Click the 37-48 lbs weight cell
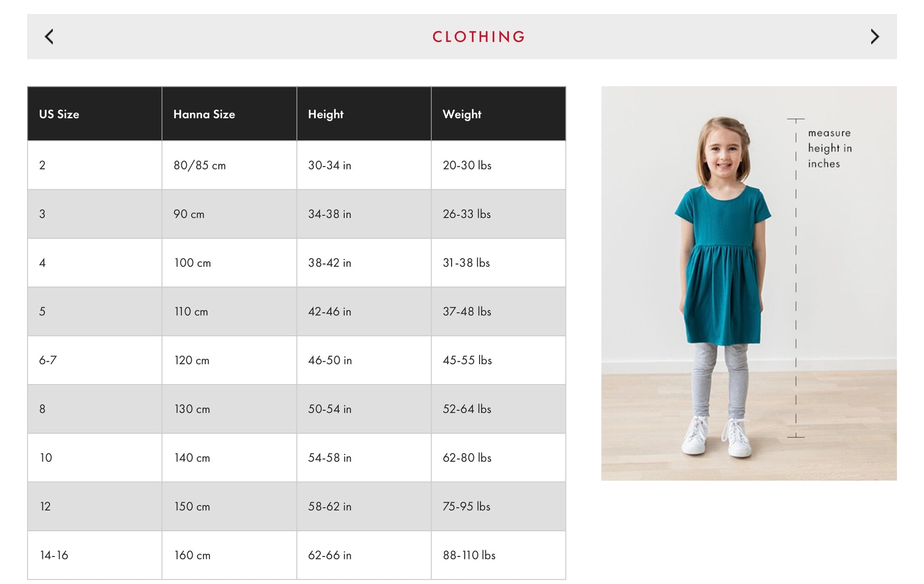This screenshot has width=924, height=584. (467, 312)
